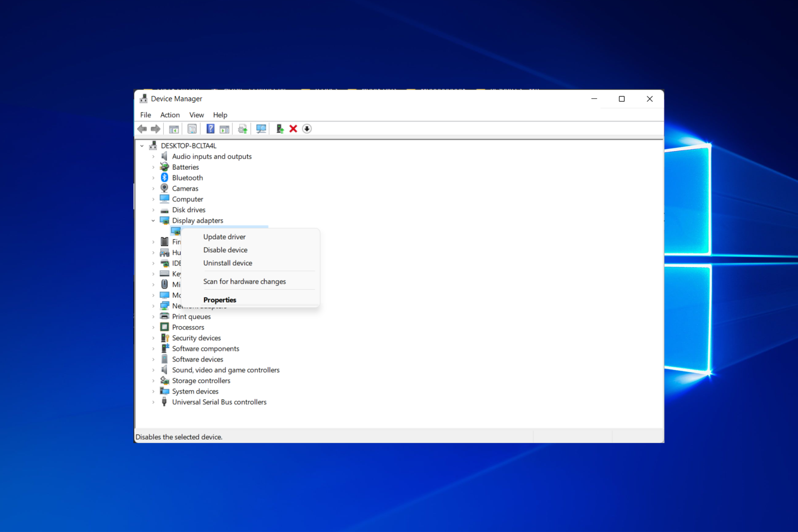798x532 pixels.
Task: Click the display adapter device icon under Display adapters
Action: [x=175, y=231]
